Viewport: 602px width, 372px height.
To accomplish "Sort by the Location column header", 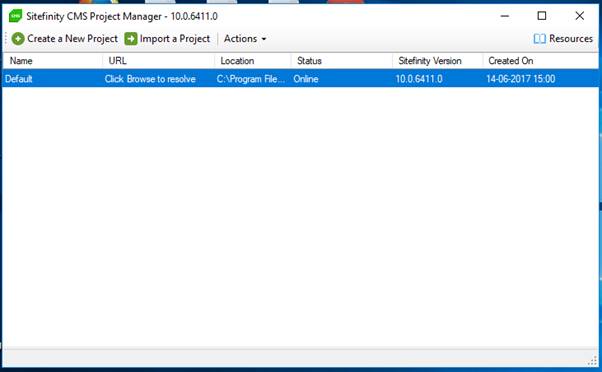I will click(253, 61).
